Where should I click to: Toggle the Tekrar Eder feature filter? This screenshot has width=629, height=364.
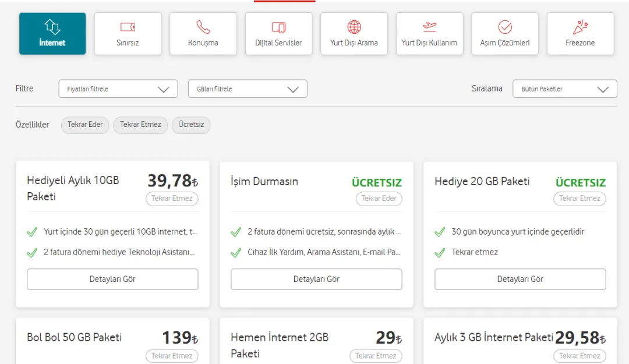click(x=85, y=125)
